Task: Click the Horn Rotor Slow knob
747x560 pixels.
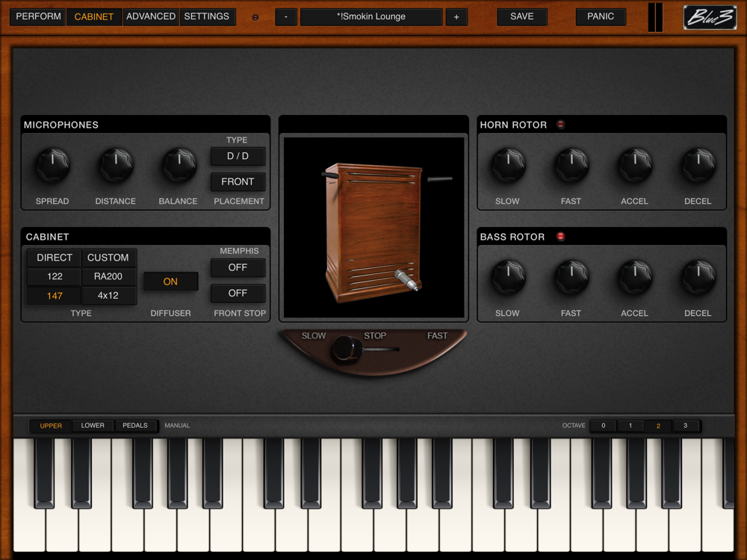Action: [508, 165]
